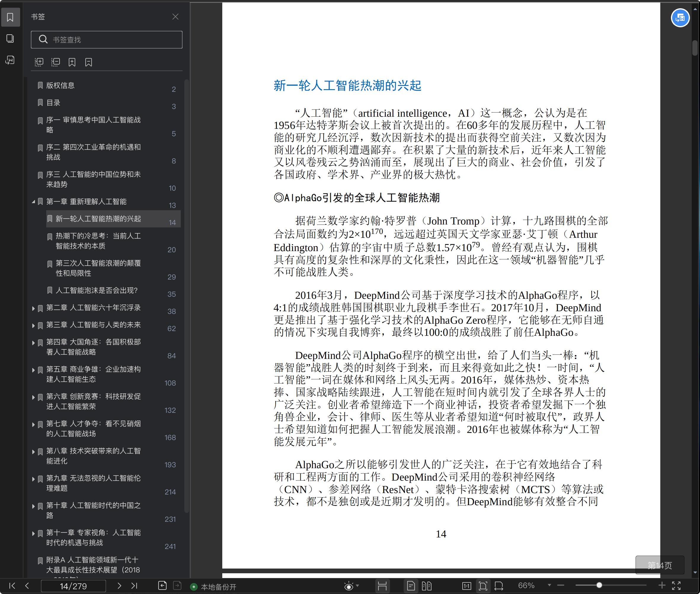
Task: Click the 本地备份开 backup status
Action: tap(213, 587)
